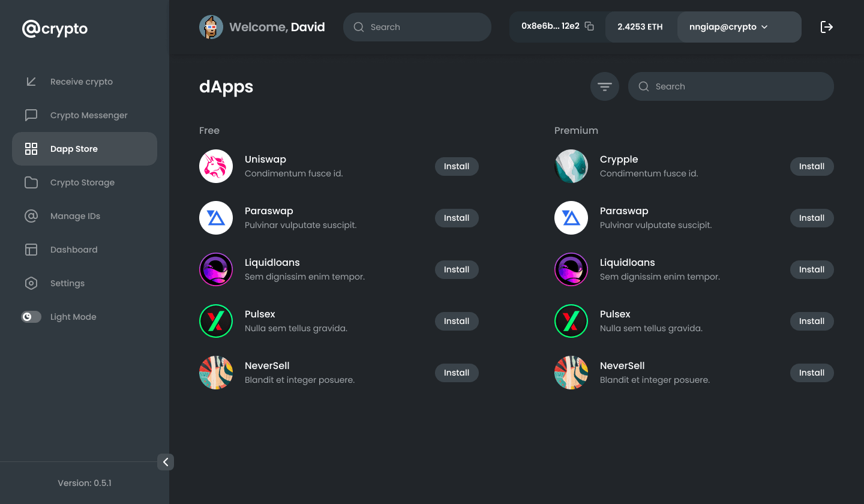Toggle the Light Mode switch
This screenshot has width=864, height=504.
[x=31, y=317]
